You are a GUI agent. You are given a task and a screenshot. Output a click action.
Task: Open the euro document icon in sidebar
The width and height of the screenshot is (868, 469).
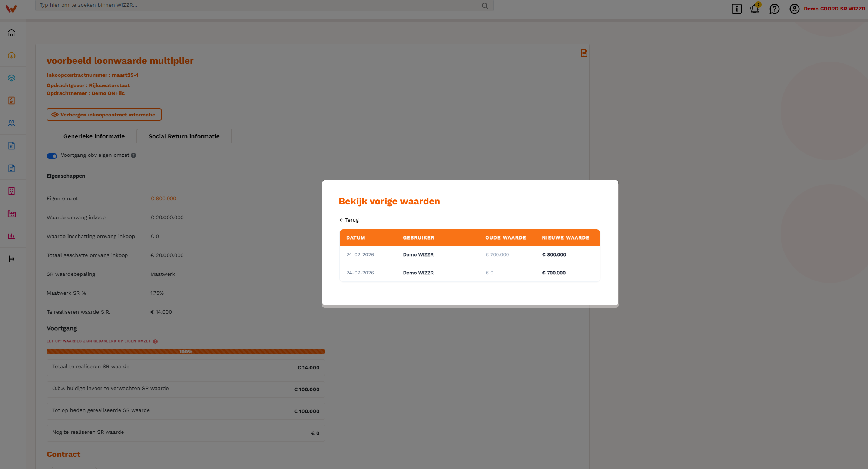pyautogui.click(x=11, y=146)
